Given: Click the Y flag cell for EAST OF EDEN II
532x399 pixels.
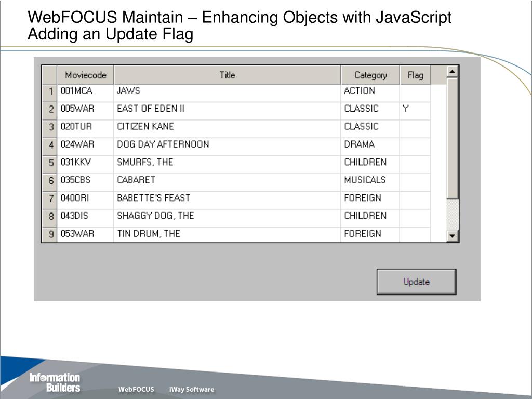Looking at the screenshot, I should 415,111.
